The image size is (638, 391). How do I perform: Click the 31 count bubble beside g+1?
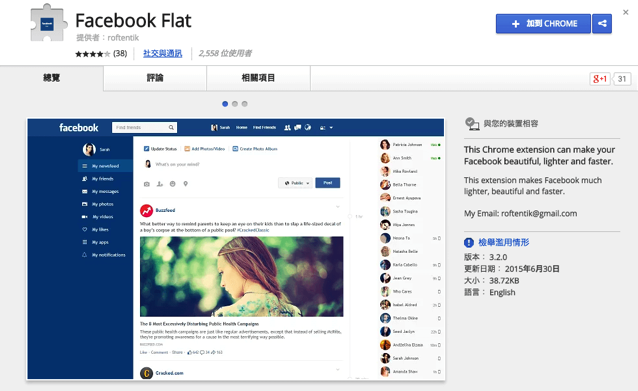point(622,79)
